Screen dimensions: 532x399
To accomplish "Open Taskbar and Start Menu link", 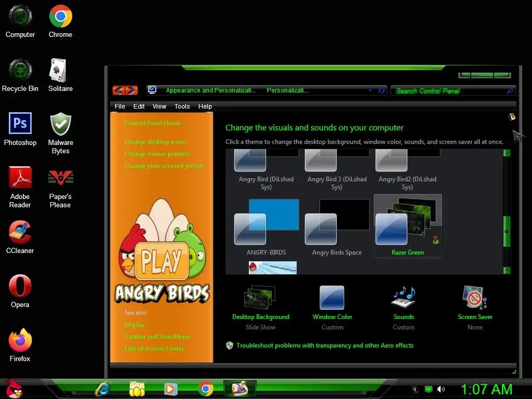I will coord(157,337).
